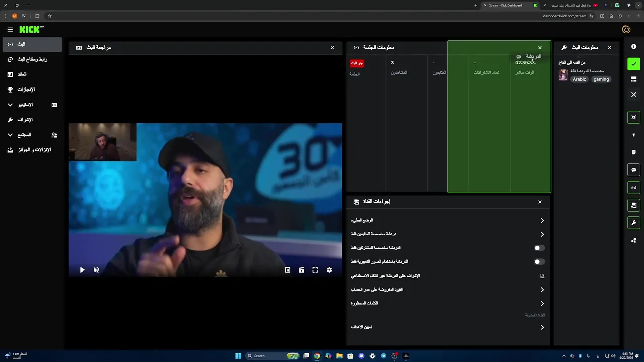Toggle the chat bubble sidebar icon
This screenshot has height=362, width=644.
pos(634,170)
